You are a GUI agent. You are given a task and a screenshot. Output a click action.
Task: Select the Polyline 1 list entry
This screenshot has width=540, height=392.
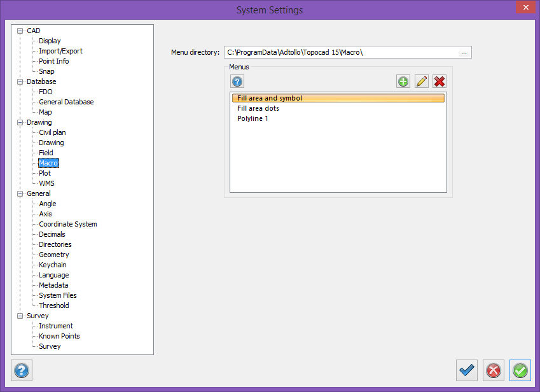click(x=253, y=118)
